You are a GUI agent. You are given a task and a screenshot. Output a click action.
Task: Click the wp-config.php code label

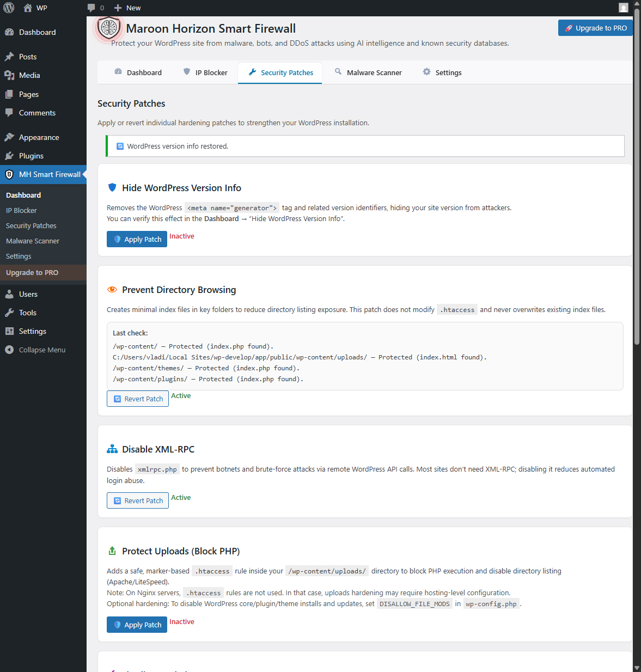(x=491, y=604)
